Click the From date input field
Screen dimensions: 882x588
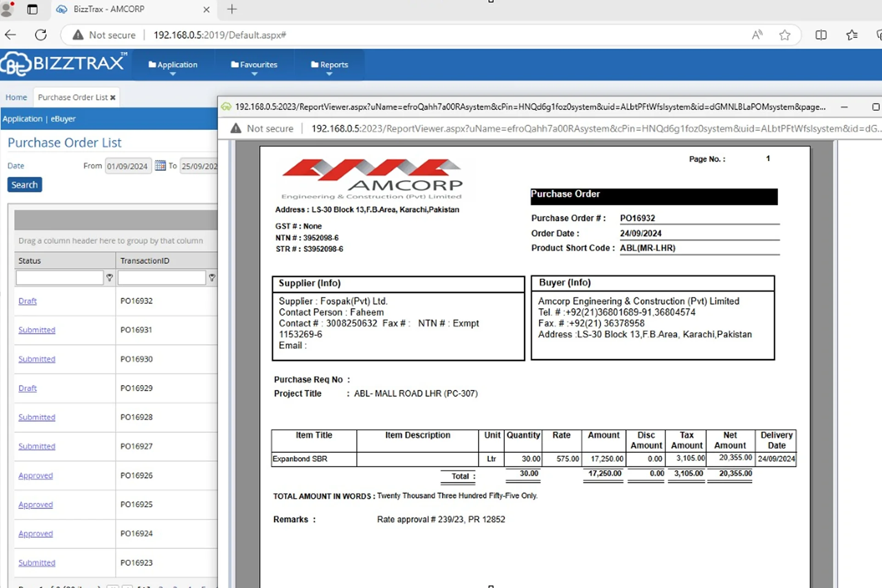(127, 166)
